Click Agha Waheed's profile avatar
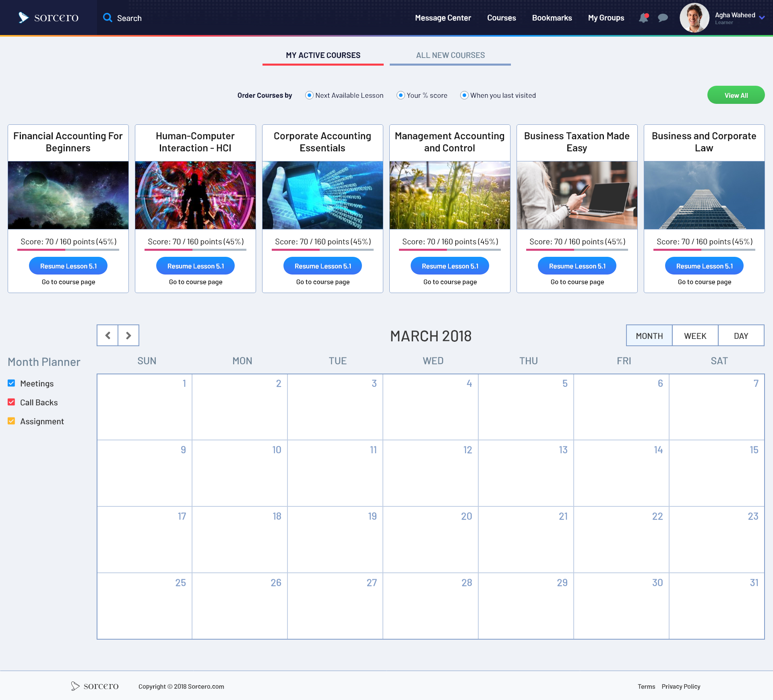Viewport: 773px width, 700px height. [694, 18]
